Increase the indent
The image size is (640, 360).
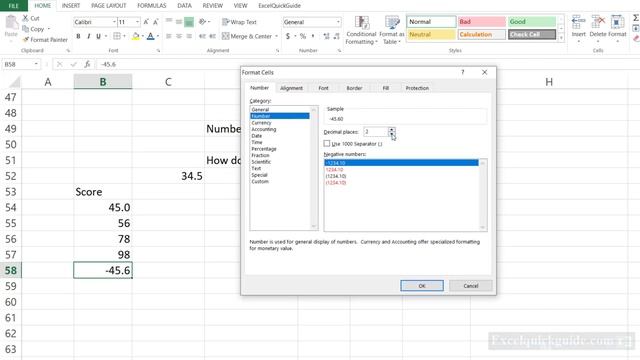(212, 36)
